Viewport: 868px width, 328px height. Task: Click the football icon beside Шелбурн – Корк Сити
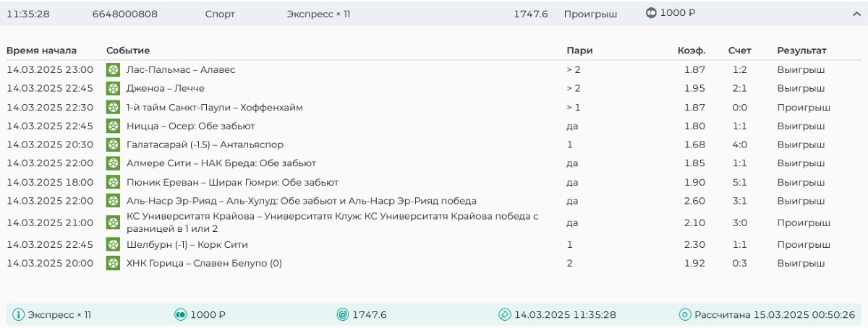(x=113, y=244)
